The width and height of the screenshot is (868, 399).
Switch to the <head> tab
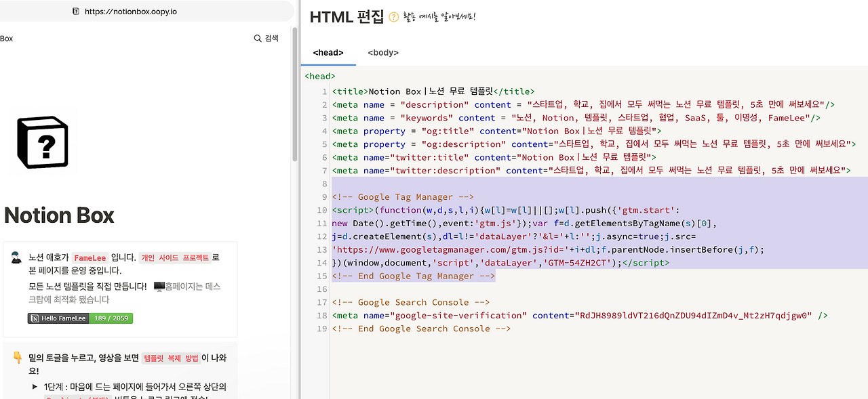pos(328,52)
